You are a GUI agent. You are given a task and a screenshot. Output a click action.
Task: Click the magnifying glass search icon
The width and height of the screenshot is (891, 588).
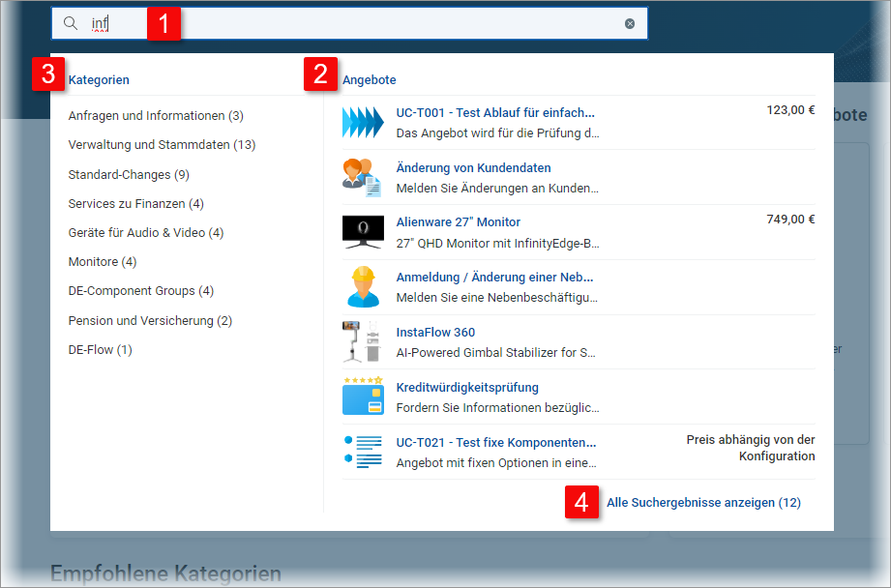[71, 23]
